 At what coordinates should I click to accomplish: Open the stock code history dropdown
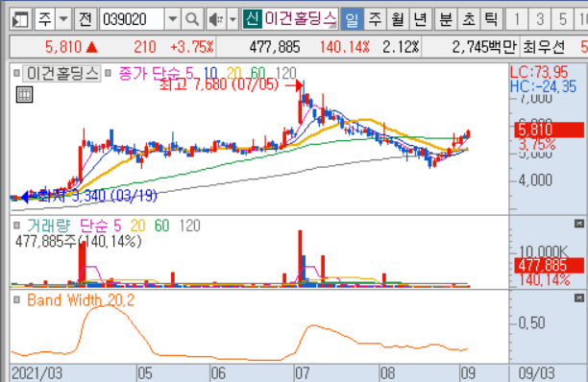click(173, 19)
